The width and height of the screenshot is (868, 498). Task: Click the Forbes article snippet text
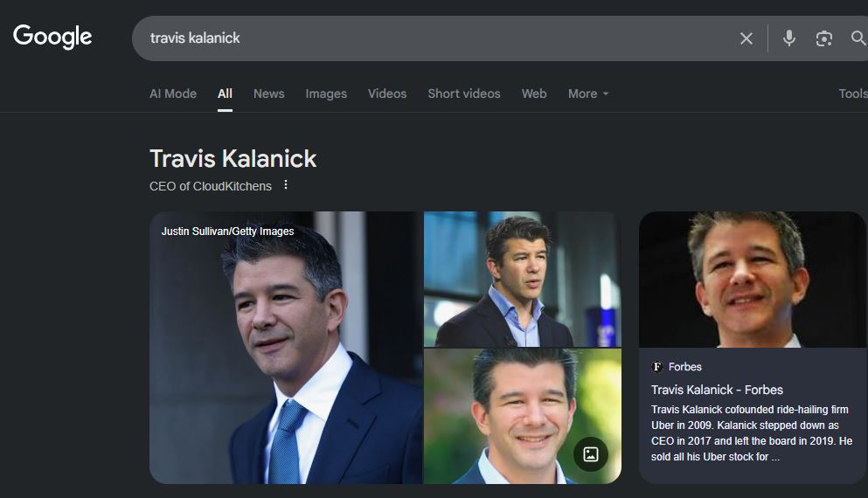[x=752, y=433]
